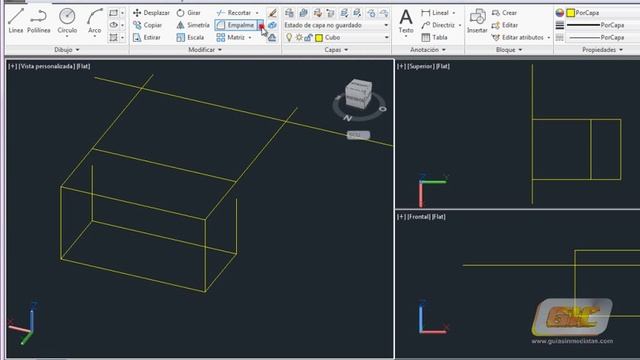Click the rectangle draw tool icon
Screen dimensions: 640x360
pos(113,13)
